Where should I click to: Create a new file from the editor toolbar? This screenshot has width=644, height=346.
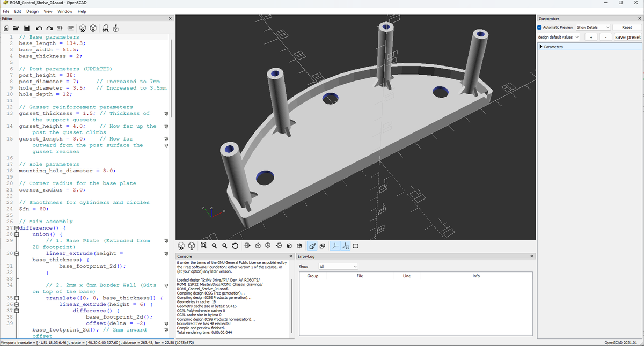[6, 28]
